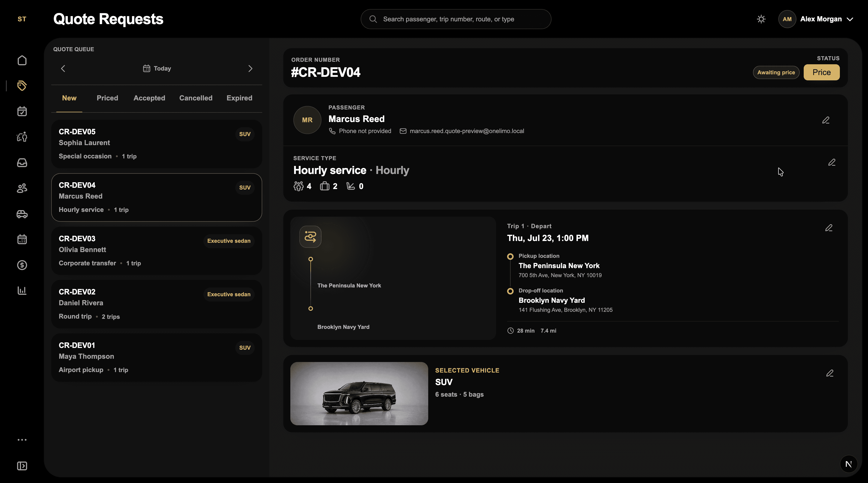Viewport: 868px width, 483px height.
Task: Click the SUV vehicle photo thumbnail
Action: tap(359, 393)
